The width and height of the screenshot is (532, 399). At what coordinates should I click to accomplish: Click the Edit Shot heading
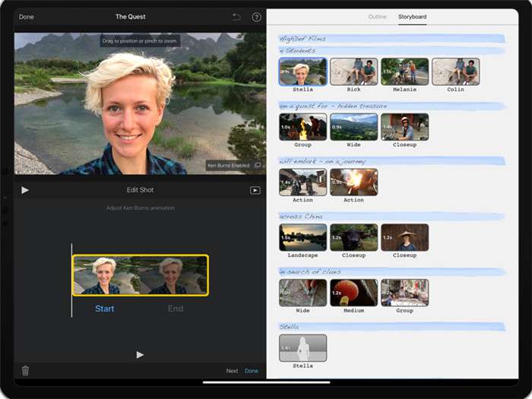(x=140, y=190)
